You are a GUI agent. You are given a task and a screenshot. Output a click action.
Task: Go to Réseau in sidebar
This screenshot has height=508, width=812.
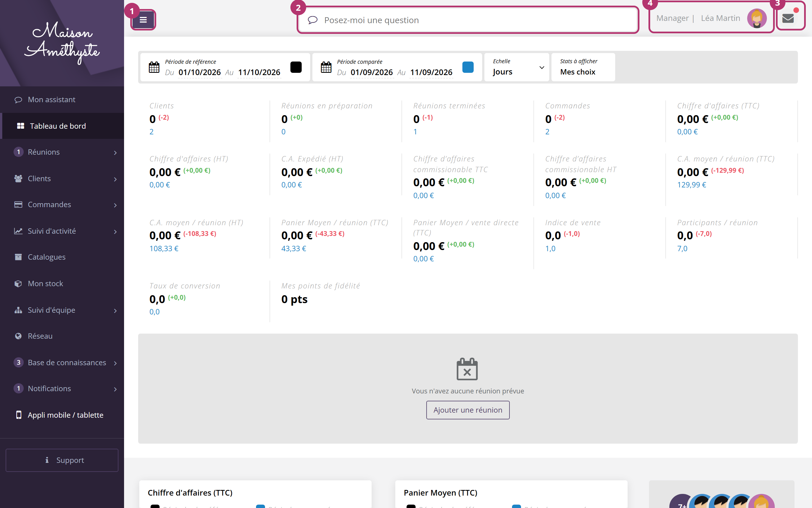[62, 336]
